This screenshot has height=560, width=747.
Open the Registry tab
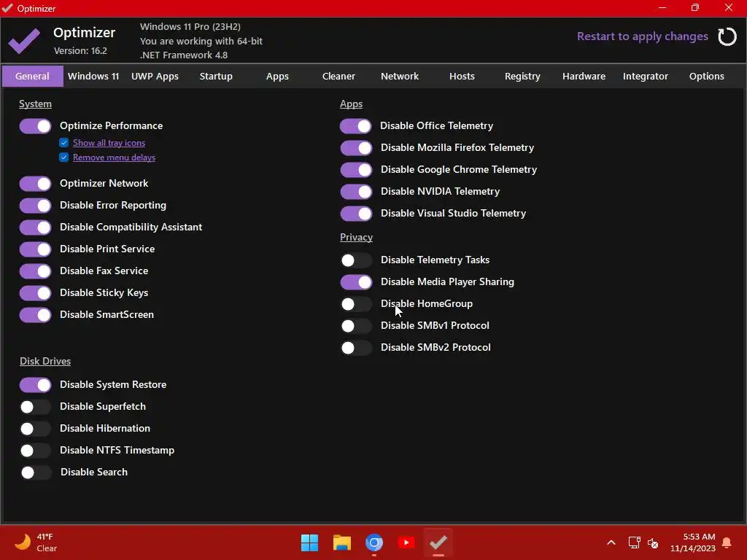point(522,76)
